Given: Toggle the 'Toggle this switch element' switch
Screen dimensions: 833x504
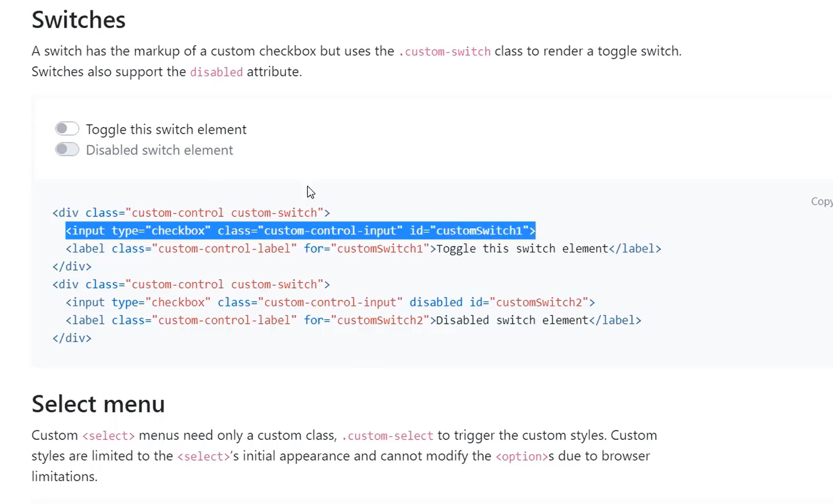Looking at the screenshot, I should (67, 129).
